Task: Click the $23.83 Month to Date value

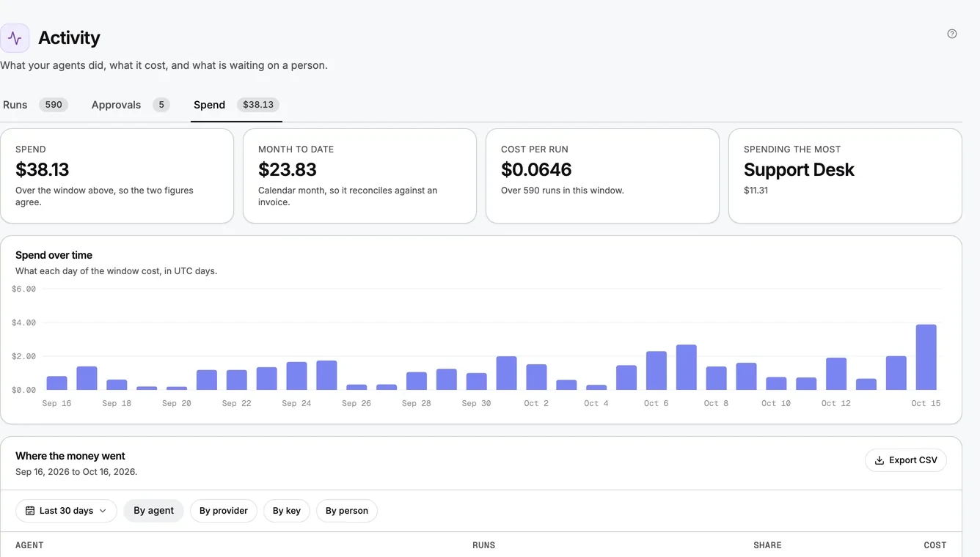Action: pos(288,169)
